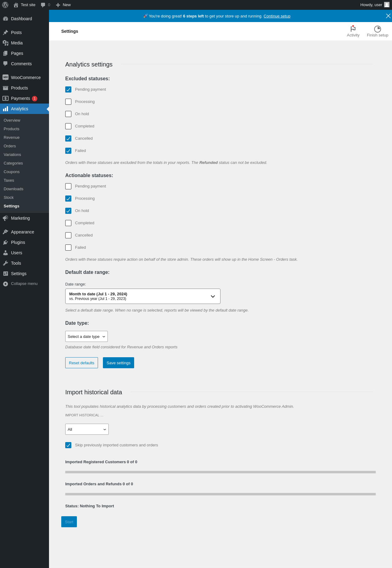Follow the Continue setup link
This screenshot has height=568, width=392.
pyautogui.click(x=277, y=16)
